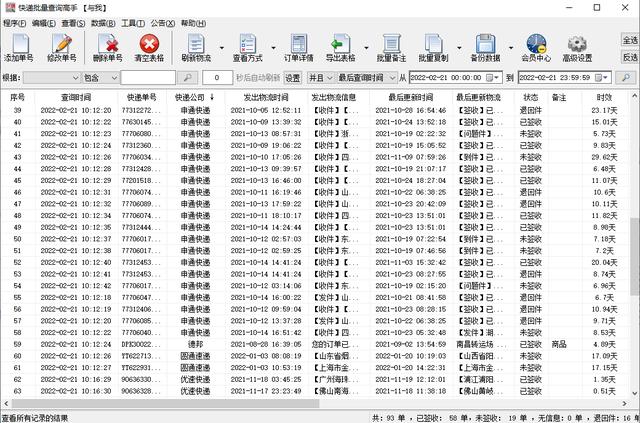The width and height of the screenshot is (640, 423).
Task: Click the search keyword input field
Action: click(x=148, y=78)
